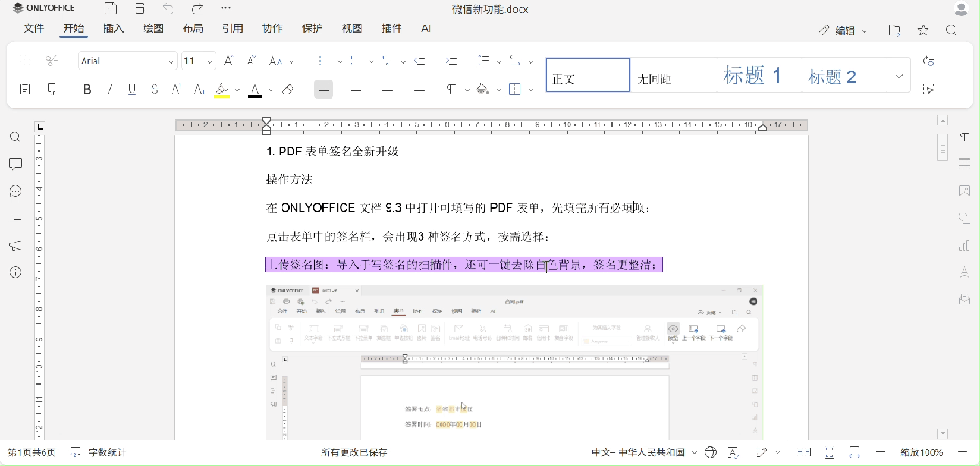Toggle Superscript formatting
The height and width of the screenshot is (466, 980).
[x=176, y=89]
